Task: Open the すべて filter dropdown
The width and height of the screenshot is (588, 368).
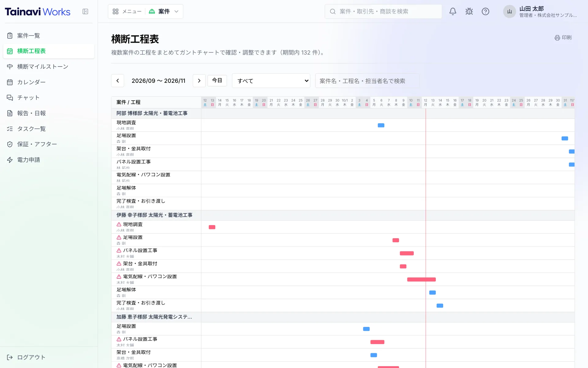Action: (271, 81)
